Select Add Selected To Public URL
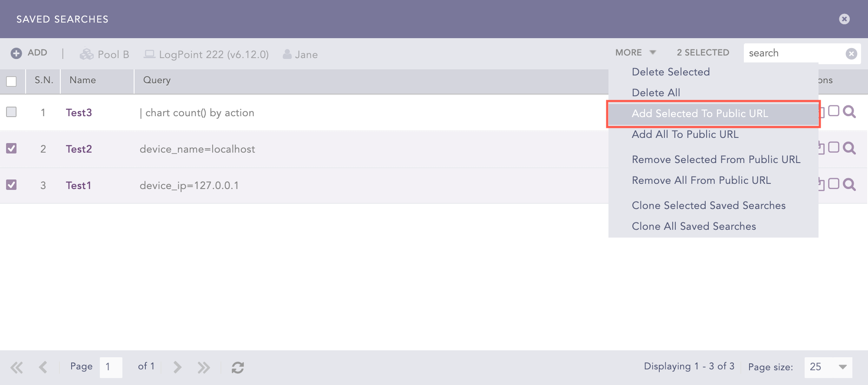868x385 pixels. (x=713, y=114)
